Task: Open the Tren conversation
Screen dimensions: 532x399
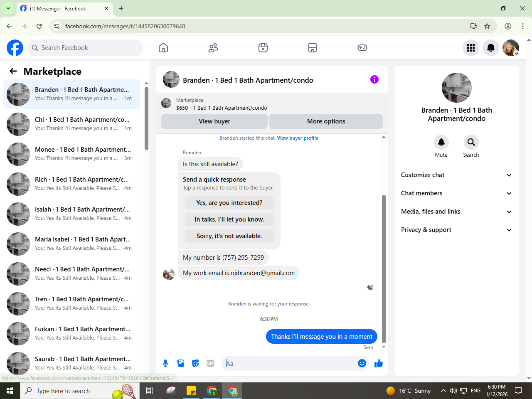Action: point(71,303)
